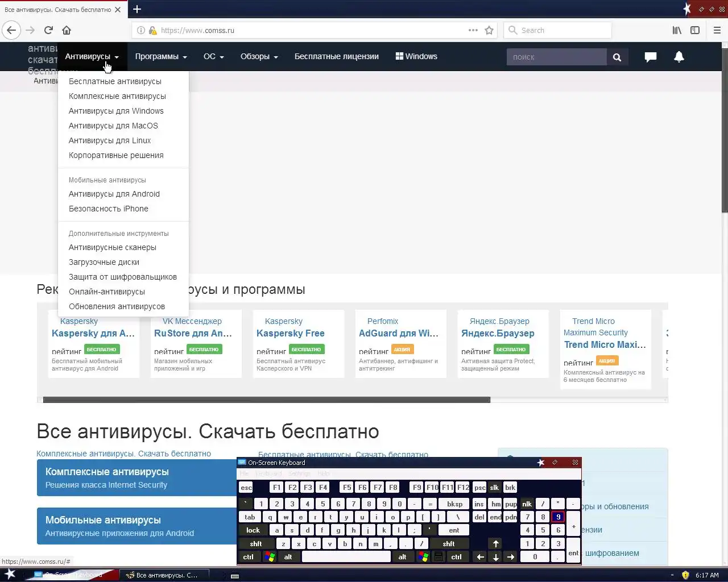The image size is (728, 582).
Task: Open the Firefox hamburger menu
Action: point(717,30)
